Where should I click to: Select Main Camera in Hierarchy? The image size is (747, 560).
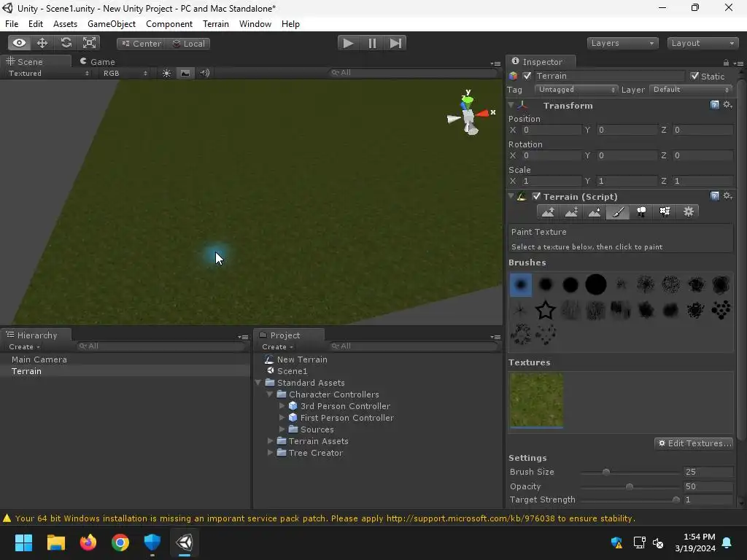(x=39, y=359)
